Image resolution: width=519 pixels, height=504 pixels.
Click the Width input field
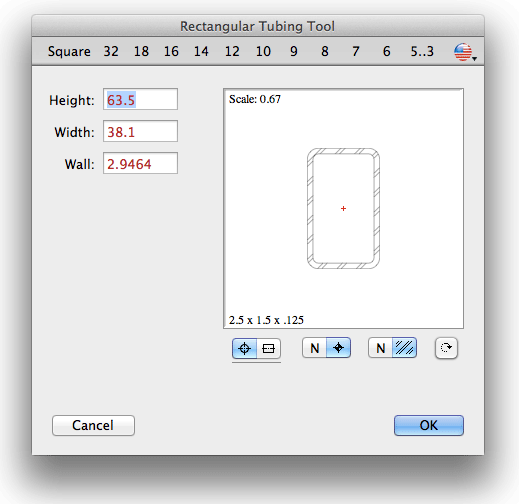[x=140, y=131]
